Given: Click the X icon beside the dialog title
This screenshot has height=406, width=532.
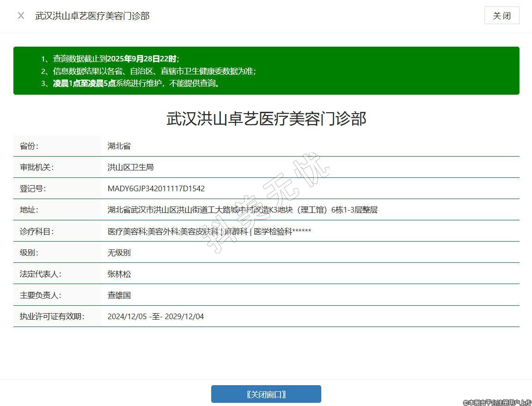Looking at the screenshot, I should point(21,16).
